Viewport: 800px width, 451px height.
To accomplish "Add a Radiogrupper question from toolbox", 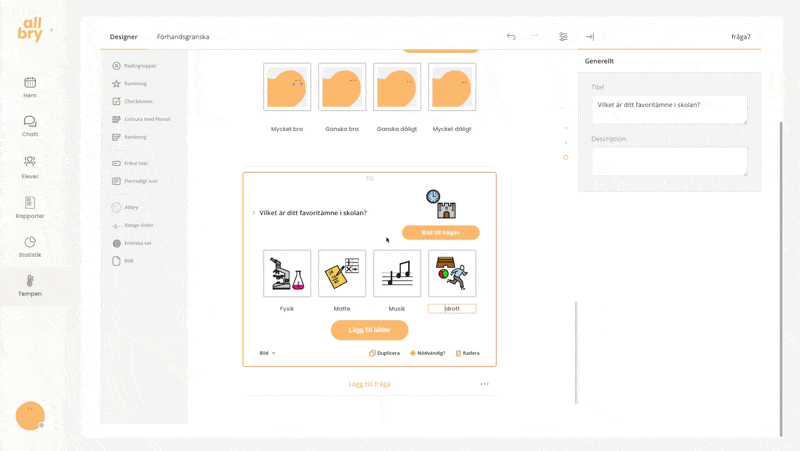I will (x=135, y=66).
